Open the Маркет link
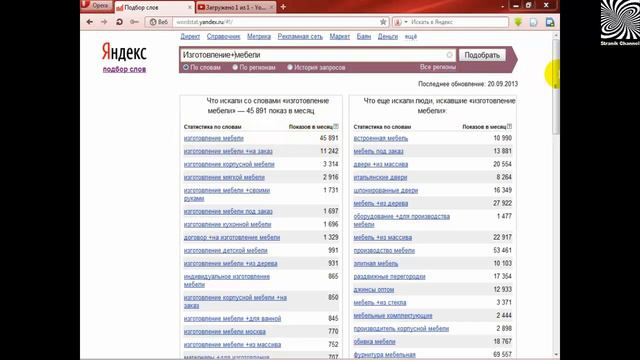 pos(340,37)
